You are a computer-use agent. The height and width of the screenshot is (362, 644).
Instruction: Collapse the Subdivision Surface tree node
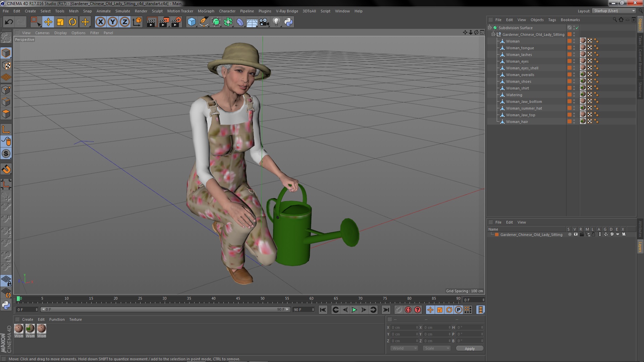tap(490, 28)
